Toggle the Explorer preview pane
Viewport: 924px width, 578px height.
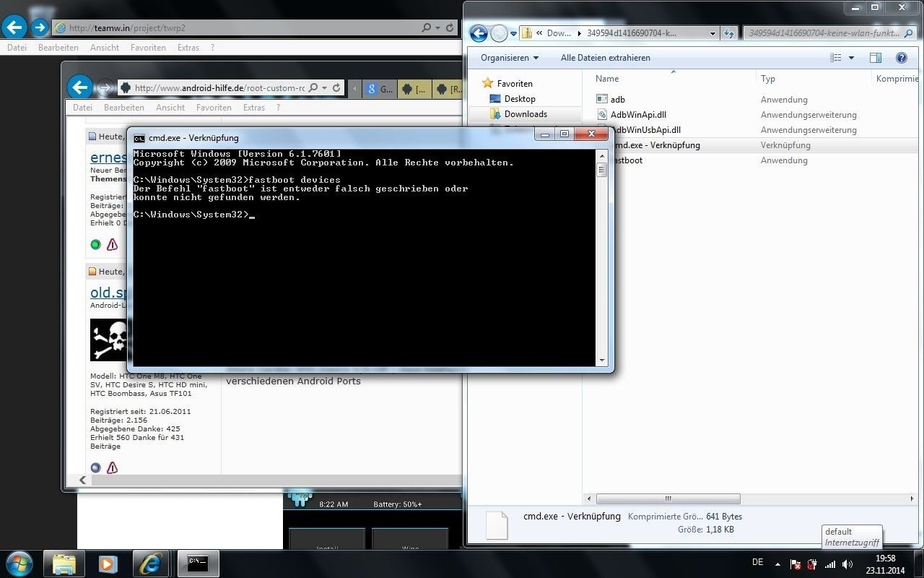(876, 58)
